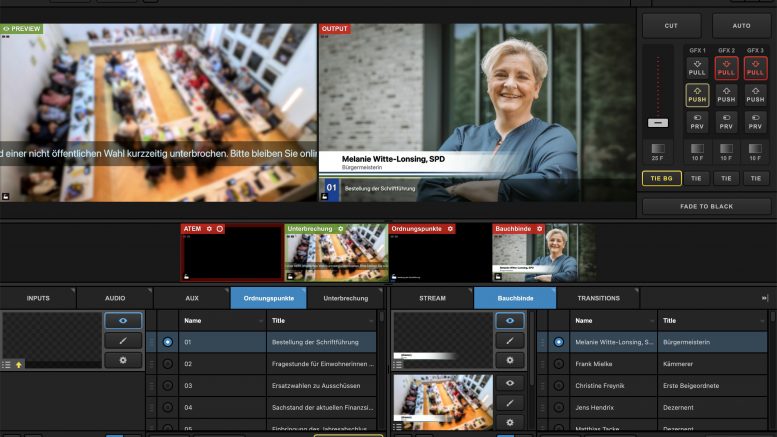Click the edit pencil beside first Bauchbinde layer

pyautogui.click(x=510, y=341)
